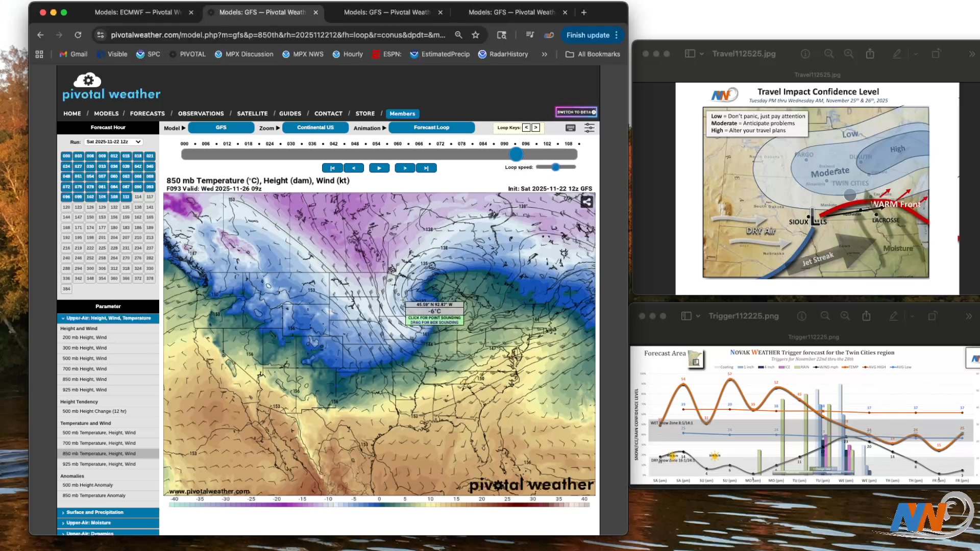Viewport: 980px width, 551px height.
Task: Zoom out in Trigger112225.png window
Action: pyautogui.click(x=825, y=316)
